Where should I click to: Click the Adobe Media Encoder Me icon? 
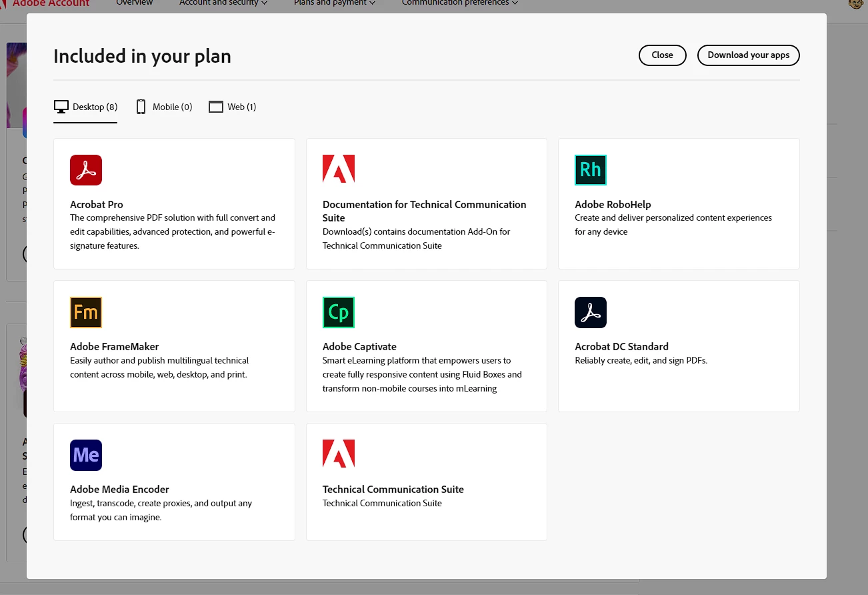86,455
